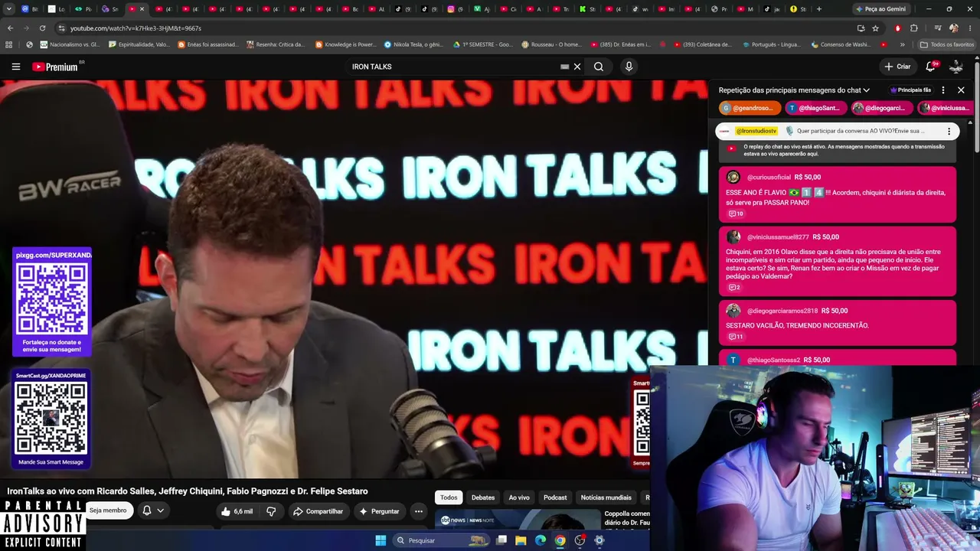Image resolution: width=980 pixels, height=551 pixels.
Task: Open options for pinned Ironstudiostv message
Action: coord(949,131)
